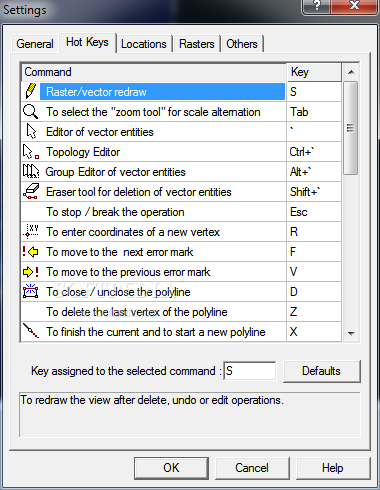Click the 'D' key cell

pos(314,292)
